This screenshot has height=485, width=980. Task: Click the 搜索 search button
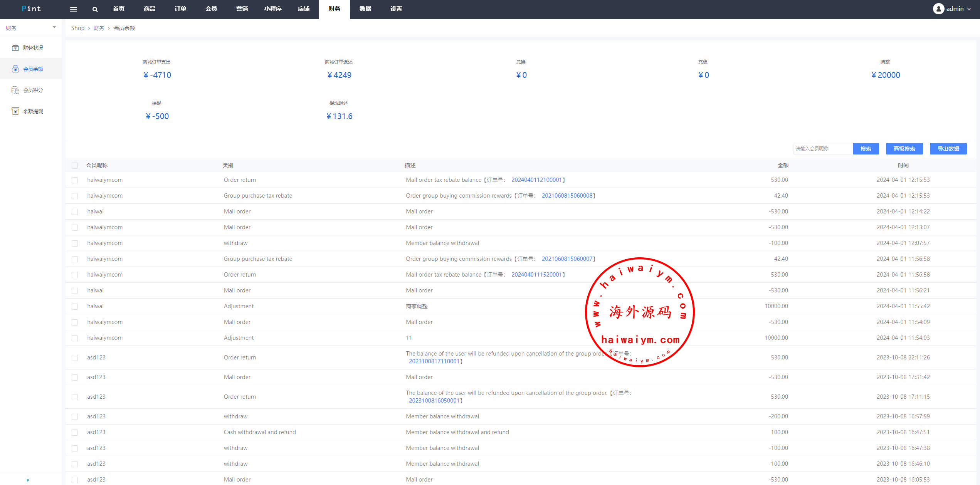pyautogui.click(x=866, y=149)
